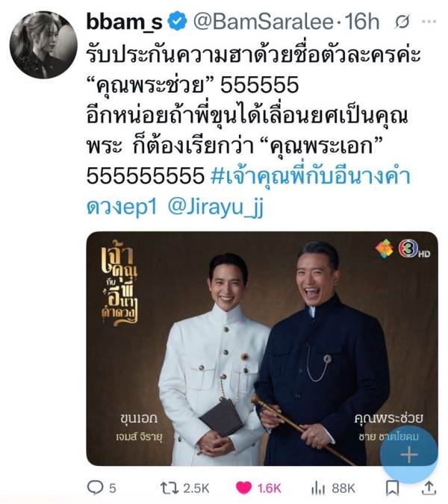448x504 pixels.
Task: Unlike the tweet via pink heart
Action: pyautogui.click(x=244, y=488)
